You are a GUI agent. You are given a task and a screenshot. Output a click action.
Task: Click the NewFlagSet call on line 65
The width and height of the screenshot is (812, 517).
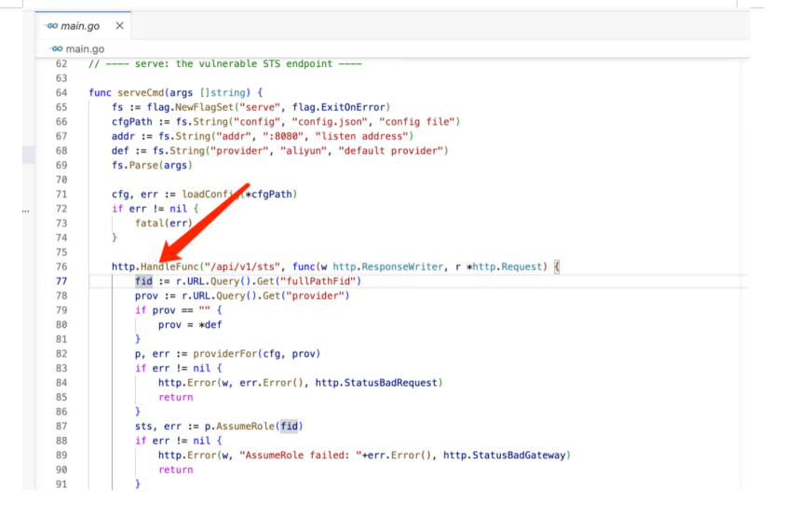click(x=204, y=107)
